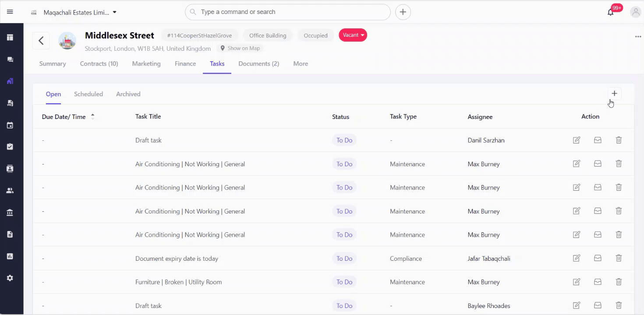The height and width of the screenshot is (315, 644).
Task: Click assignee Baylee Rhoades
Action: pyautogui.click(x=489, y=306)
